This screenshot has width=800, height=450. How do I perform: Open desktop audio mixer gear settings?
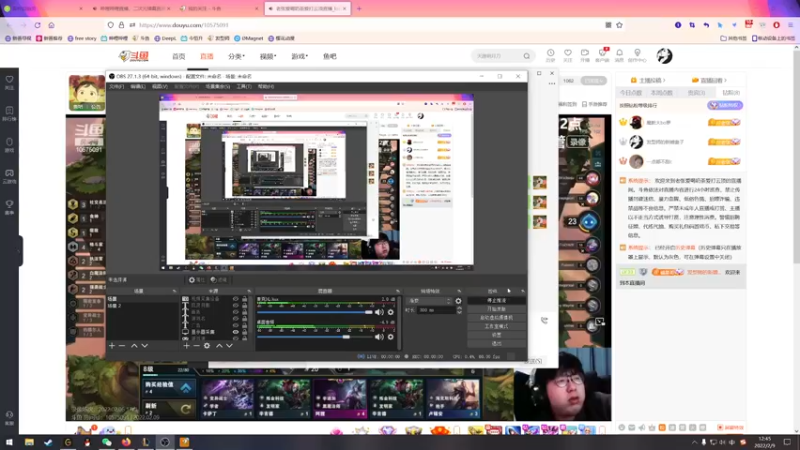click(391, 337)
